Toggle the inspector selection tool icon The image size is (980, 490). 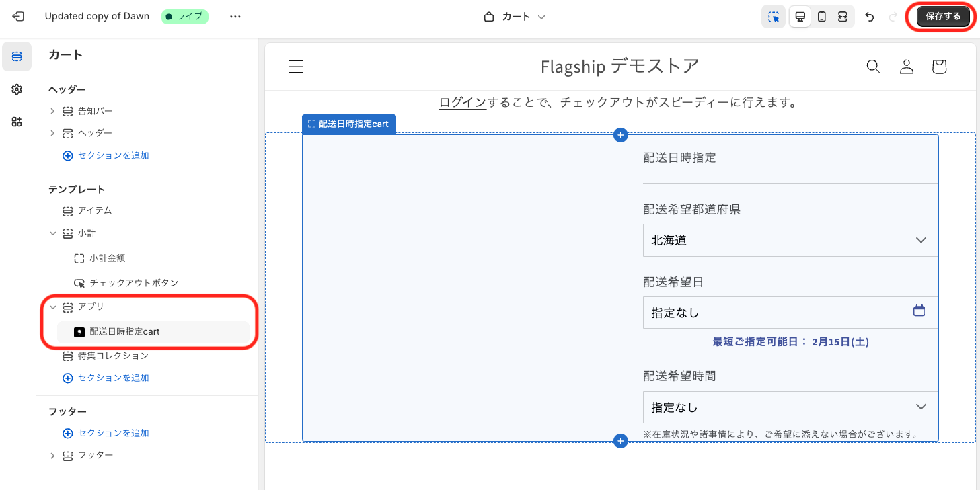click(774, 17)
